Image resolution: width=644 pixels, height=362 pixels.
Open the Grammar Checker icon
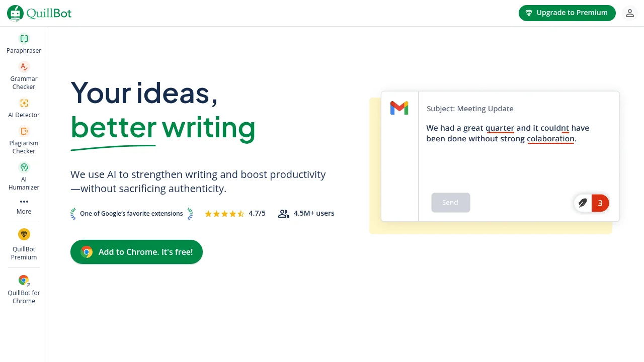(x=24, y=67)
